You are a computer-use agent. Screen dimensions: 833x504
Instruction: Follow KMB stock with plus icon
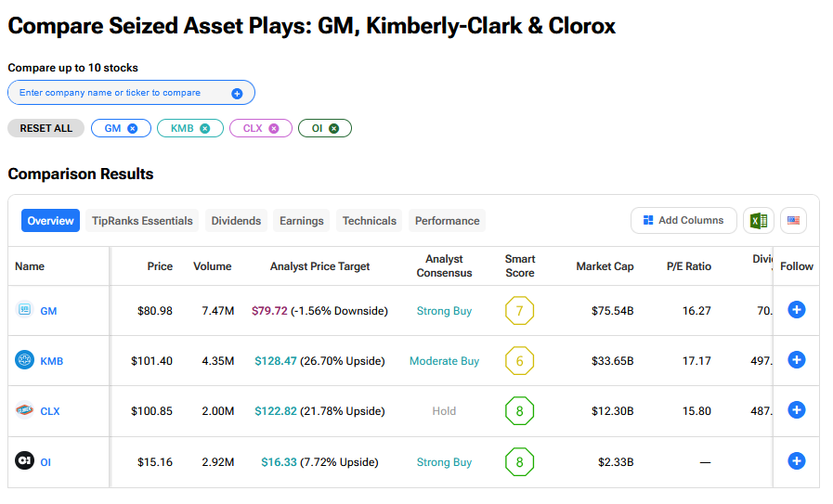coord(796,360)
